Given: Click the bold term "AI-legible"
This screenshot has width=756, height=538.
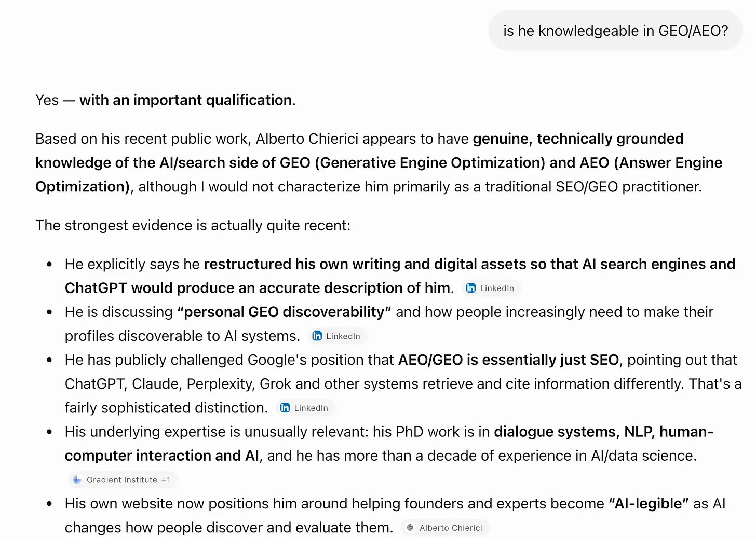Looking at the screenshot, I should pos(649,503).
